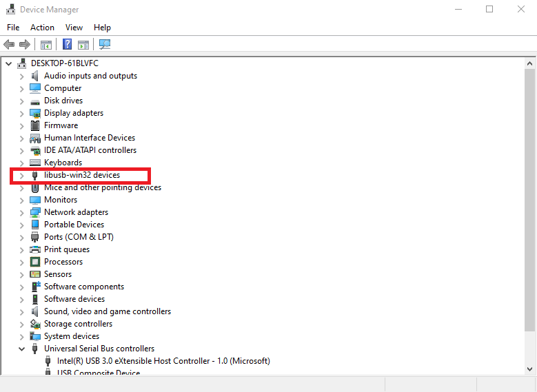Click the Forward arrow toolbar icon
The image size is (537, 392).
(x=25, y=44)
